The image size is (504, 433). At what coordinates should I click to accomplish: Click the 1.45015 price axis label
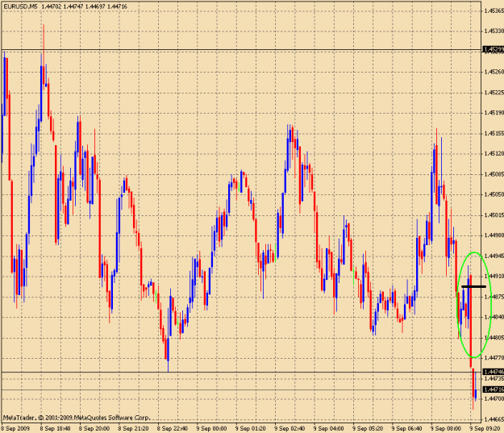(x=494, y=215)
